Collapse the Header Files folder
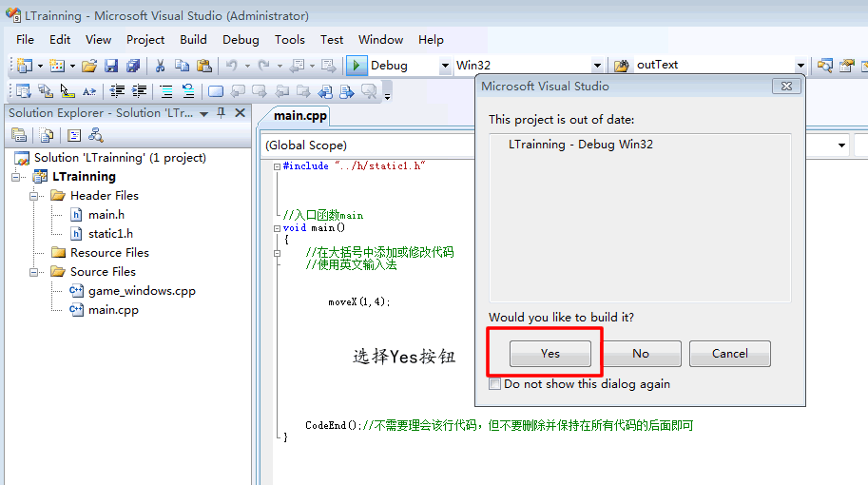The width and height of the screenshot is (868, 485). tap(35, 196)
